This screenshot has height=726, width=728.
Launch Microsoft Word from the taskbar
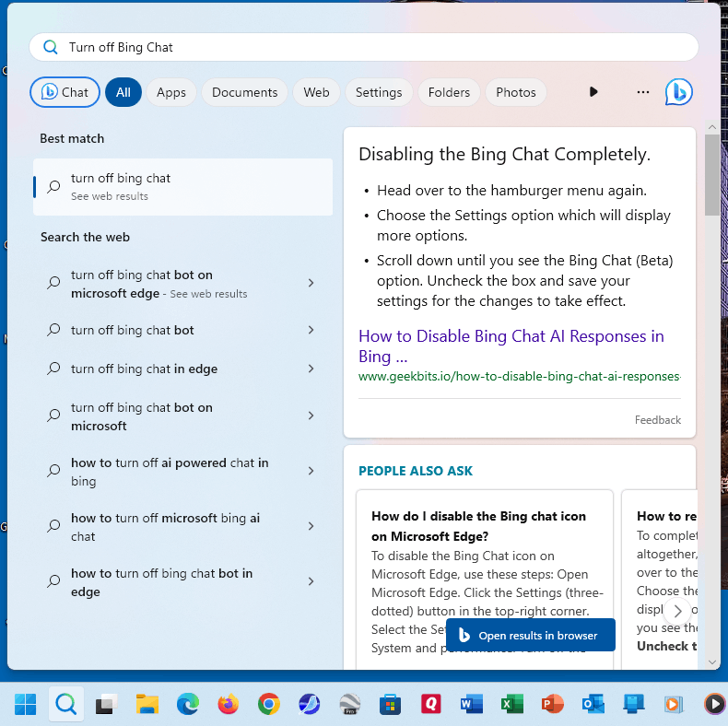[x=471, y=705]
